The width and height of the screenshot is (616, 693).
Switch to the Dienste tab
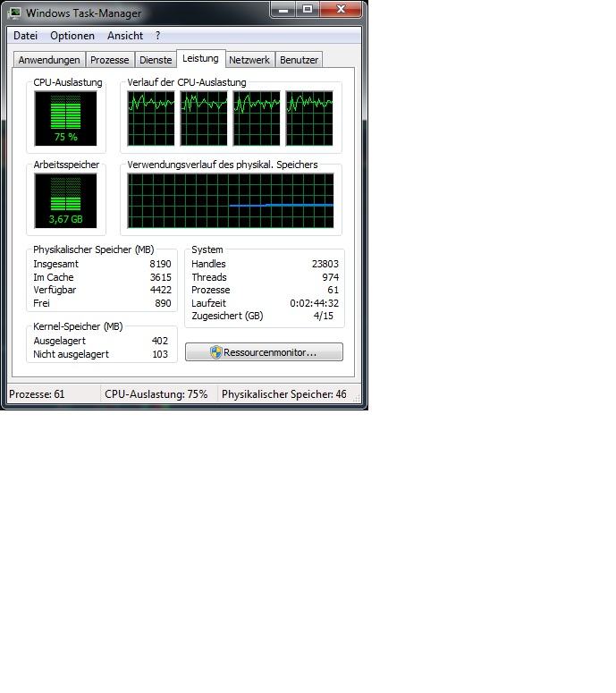click(156, 60)
